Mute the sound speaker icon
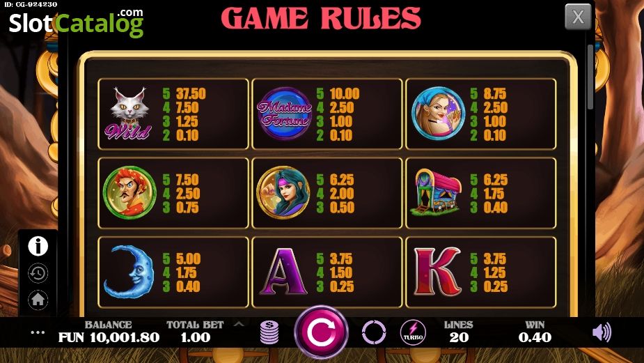644x363 pixels. tap(602, 332)
